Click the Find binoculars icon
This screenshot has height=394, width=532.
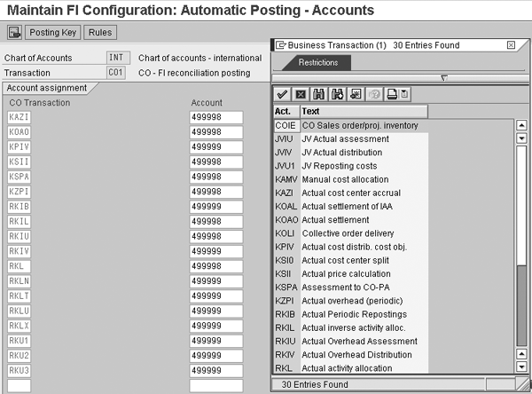319,94
